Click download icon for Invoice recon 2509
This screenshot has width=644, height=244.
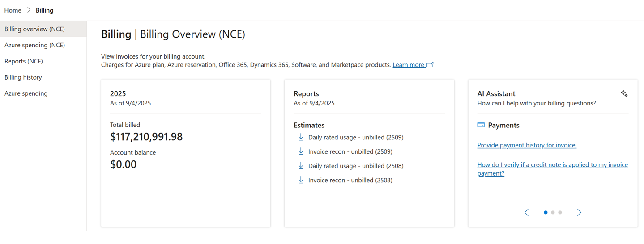[301, 151]
